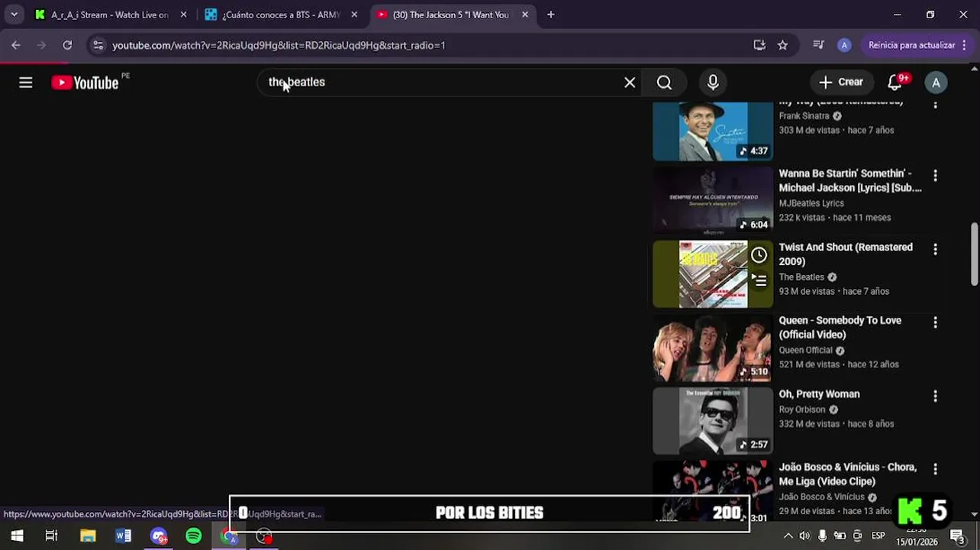Open Microsoft Word from the taskbar
This screenshot has width=980, height=550.
(x=123, y=536)
